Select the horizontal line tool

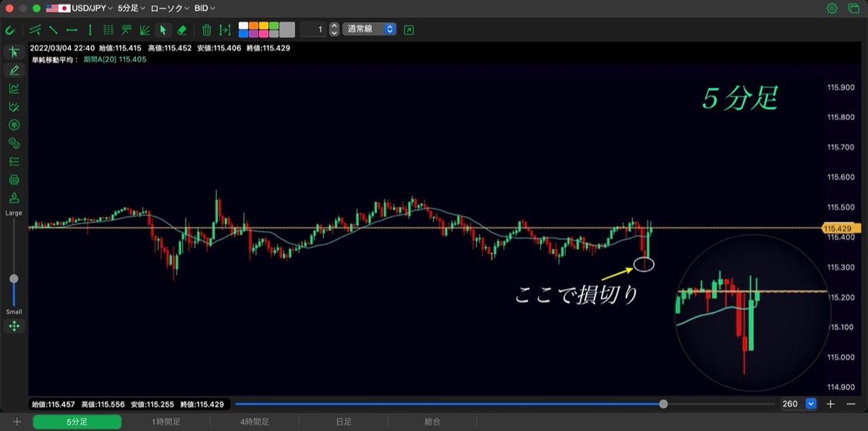(x=72, y=30)
